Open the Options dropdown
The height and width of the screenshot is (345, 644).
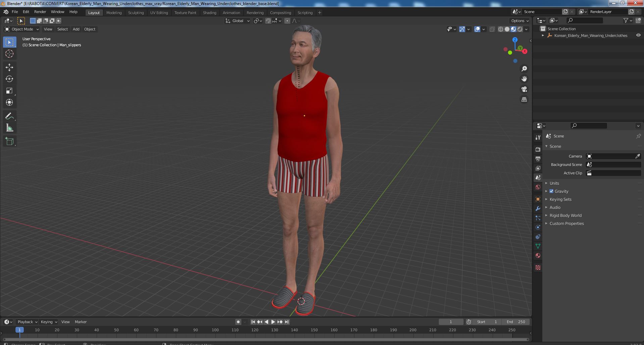pyautogui.click(x=520, y=21)
